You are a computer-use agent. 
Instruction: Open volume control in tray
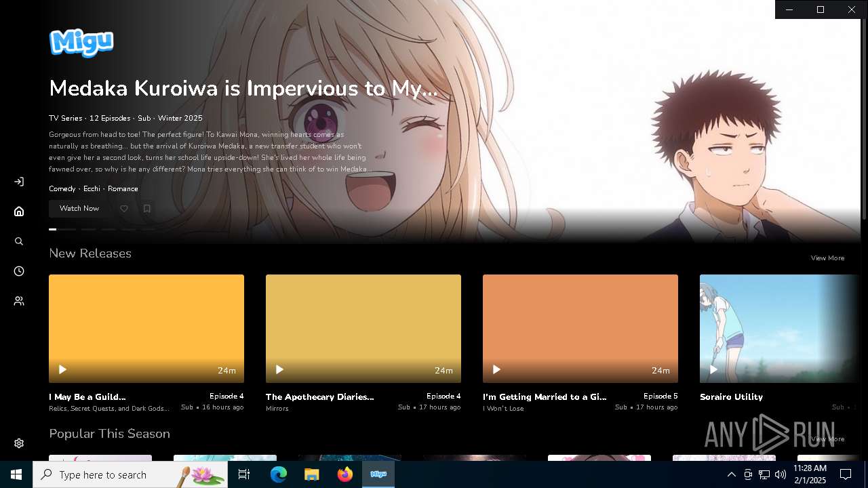tap(781, 474)
